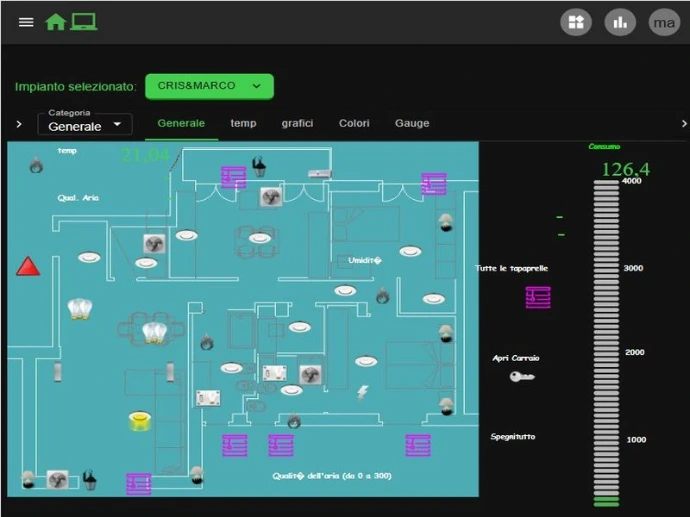Expand the left arrow chevron beside Categoria
The width and height of the screenshot is (690, 517).
click(19, 124)
